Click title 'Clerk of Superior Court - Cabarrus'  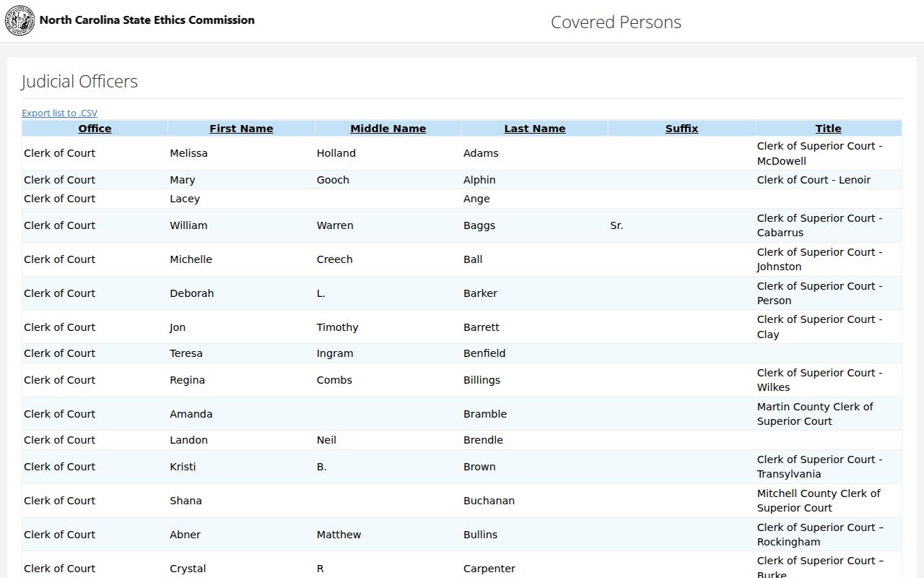click(819, 225)
